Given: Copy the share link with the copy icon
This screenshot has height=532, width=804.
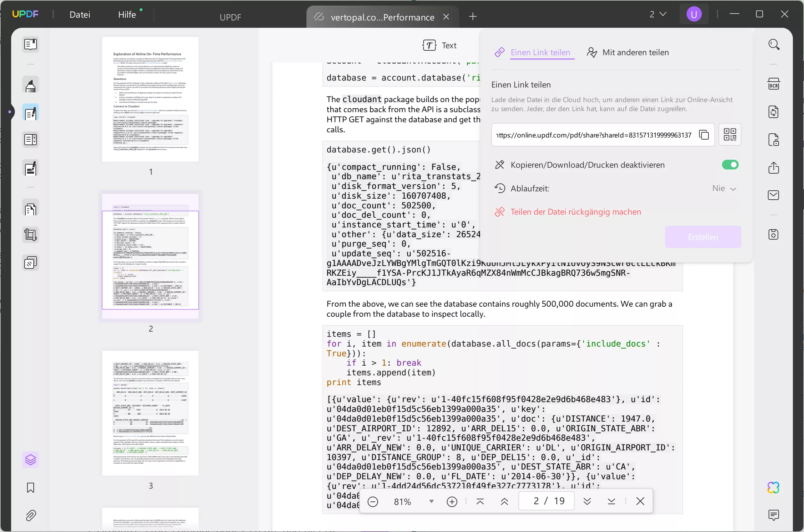Looking at the screenshot, I should tap(705, 135).
